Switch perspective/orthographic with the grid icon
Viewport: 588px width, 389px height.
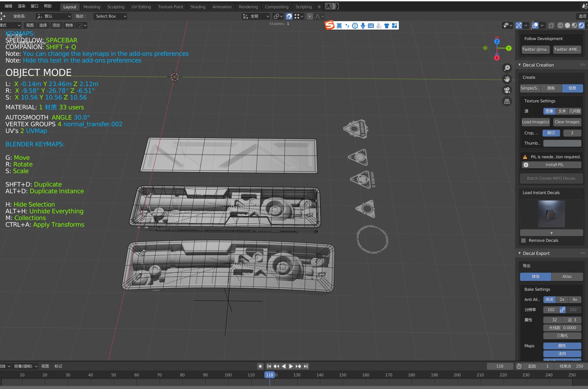point(507,102)
